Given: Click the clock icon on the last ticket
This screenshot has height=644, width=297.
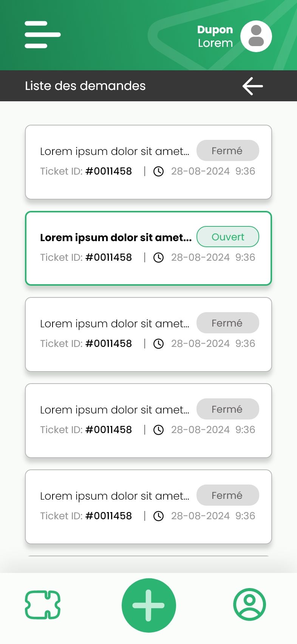Looking at the screenshot, I should tap(158, 516).
